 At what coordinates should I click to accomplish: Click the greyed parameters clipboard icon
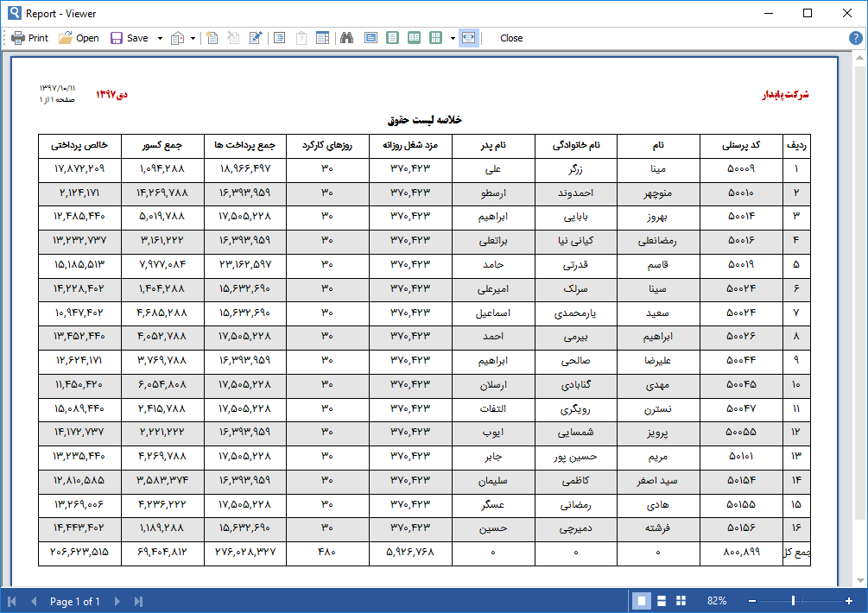(301, 38)
